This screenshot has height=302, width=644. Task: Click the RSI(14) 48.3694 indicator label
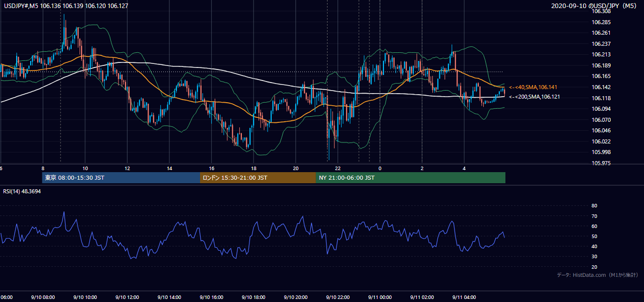click(22, 191)
